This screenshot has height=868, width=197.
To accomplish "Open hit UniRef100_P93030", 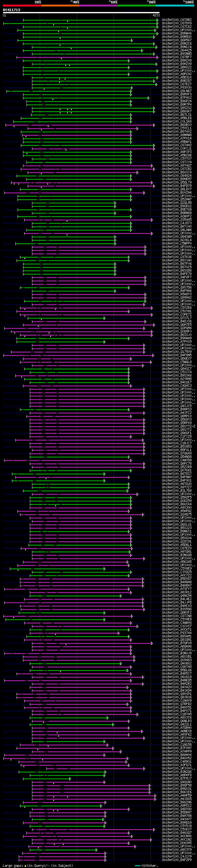I will pos(177,88).
